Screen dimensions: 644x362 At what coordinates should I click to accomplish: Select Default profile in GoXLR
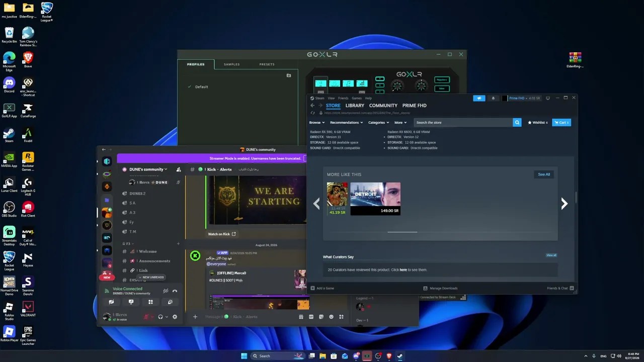point(201,87)
